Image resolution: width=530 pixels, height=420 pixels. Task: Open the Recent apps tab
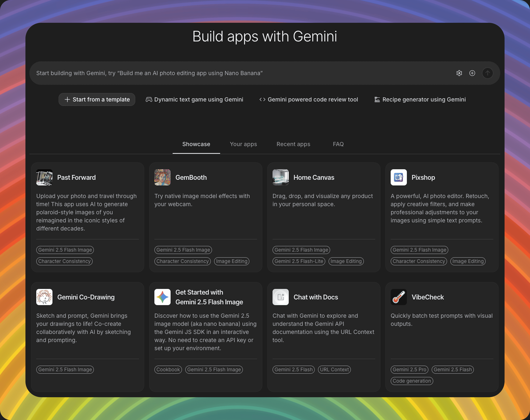293,144
